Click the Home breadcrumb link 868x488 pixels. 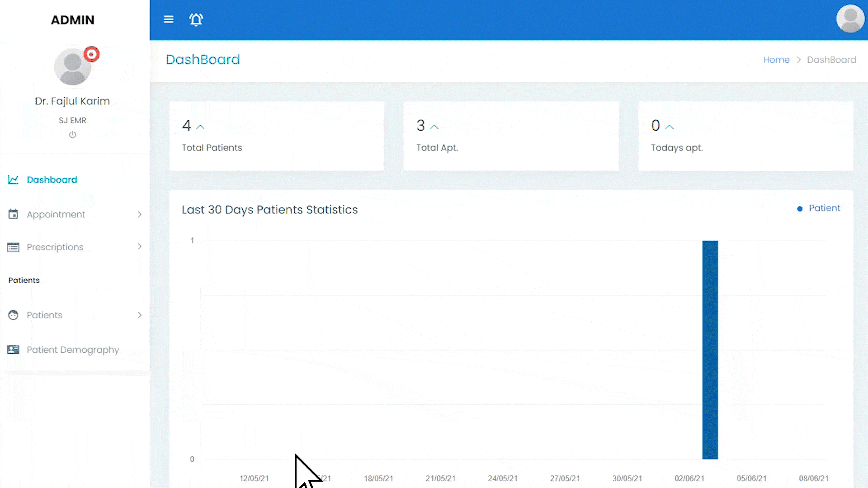point(776,60)
